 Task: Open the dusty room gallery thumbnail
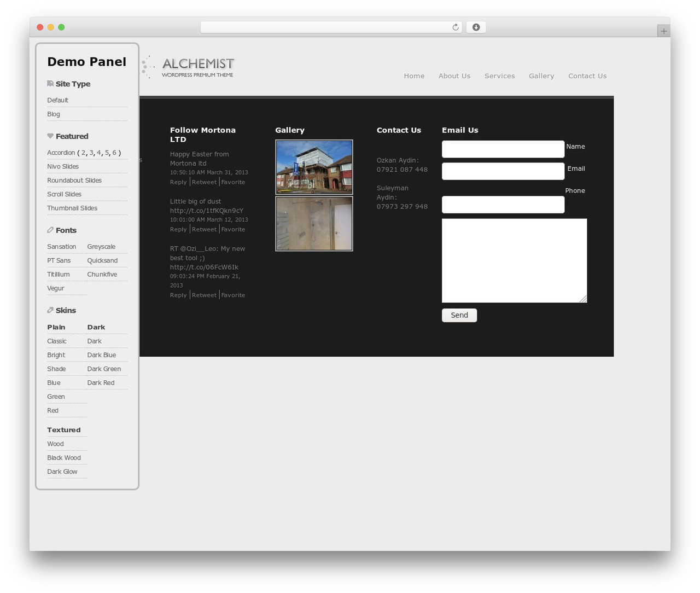tap(314, 224)
